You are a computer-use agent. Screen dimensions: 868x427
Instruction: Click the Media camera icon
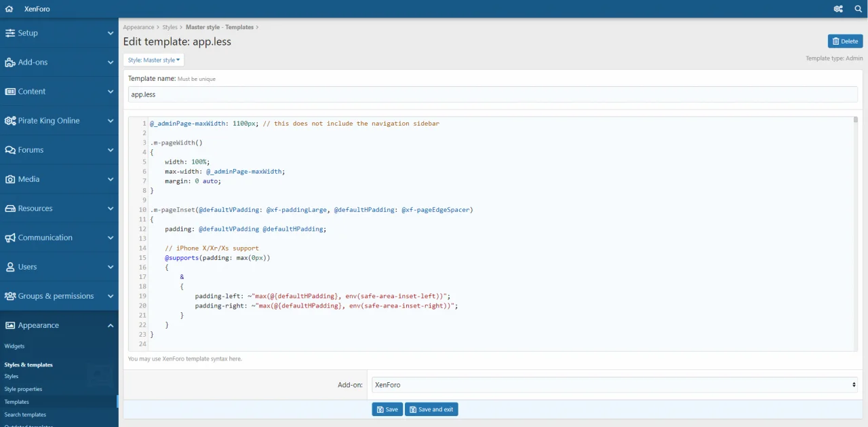10,179
